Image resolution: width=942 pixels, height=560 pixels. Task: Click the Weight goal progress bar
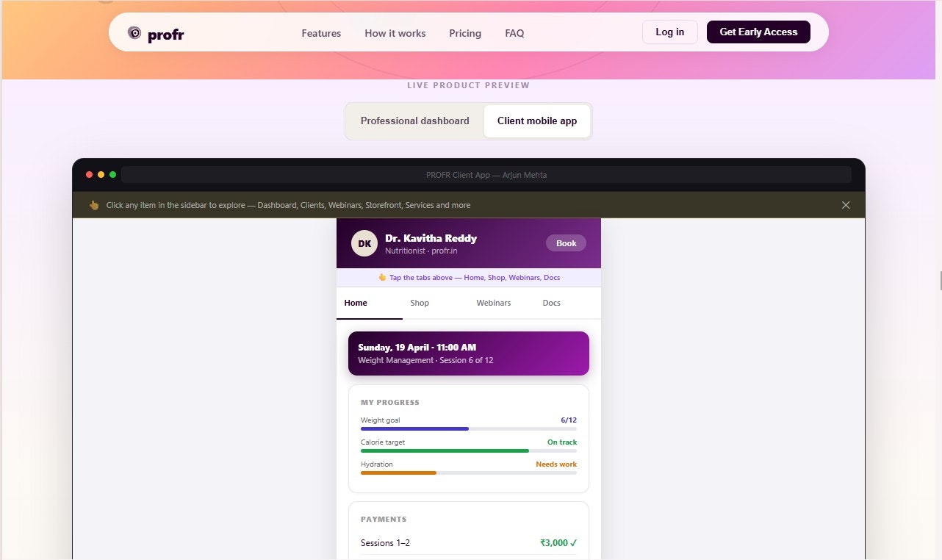coord(469,428)
